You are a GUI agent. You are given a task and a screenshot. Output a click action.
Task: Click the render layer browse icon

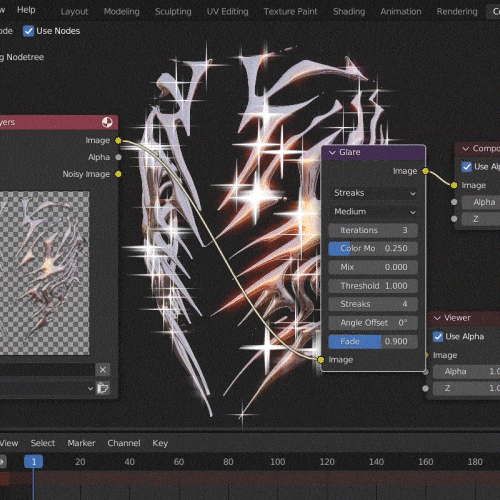(x=103, y=388)
